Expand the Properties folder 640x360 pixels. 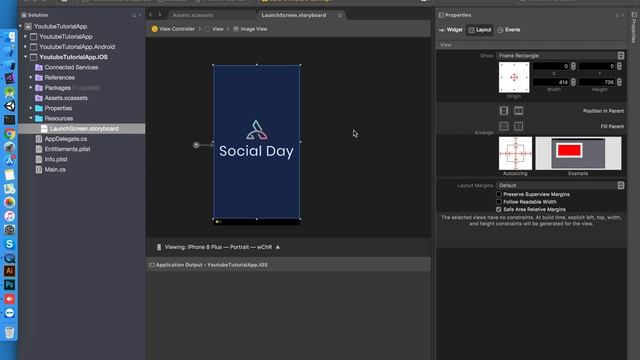(x=31, y=108)
